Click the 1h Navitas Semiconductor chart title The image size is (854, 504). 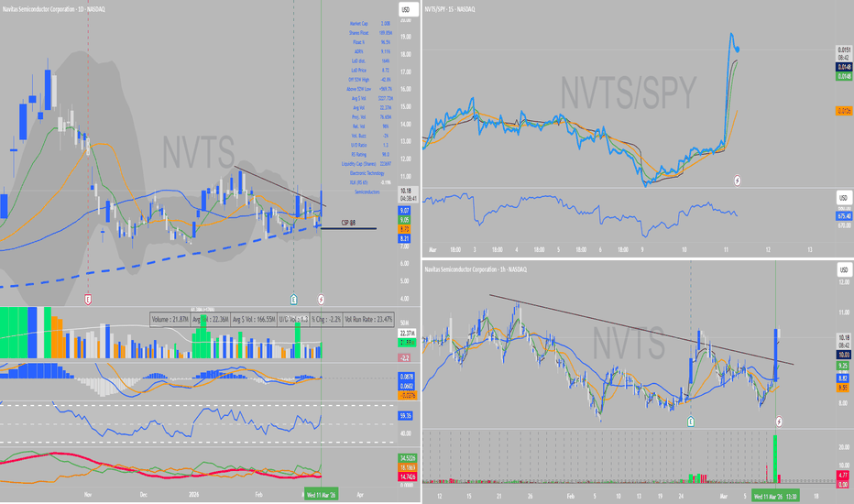[476, 269]
